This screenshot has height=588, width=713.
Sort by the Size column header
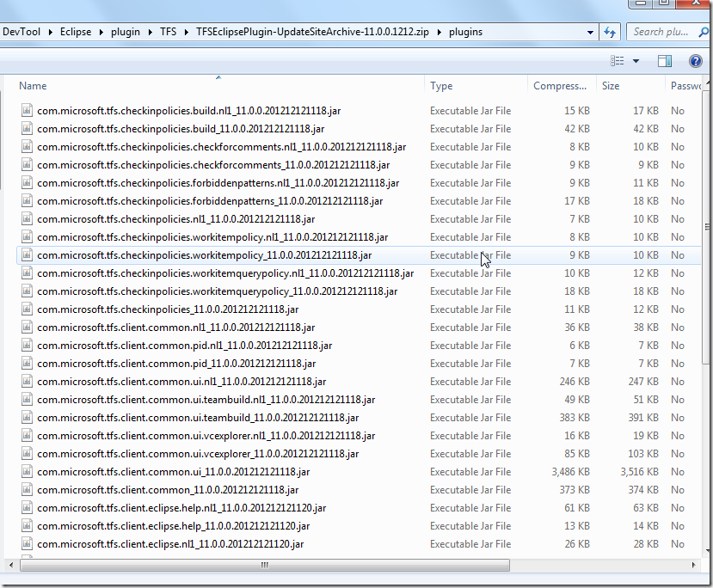coord(611,86)
